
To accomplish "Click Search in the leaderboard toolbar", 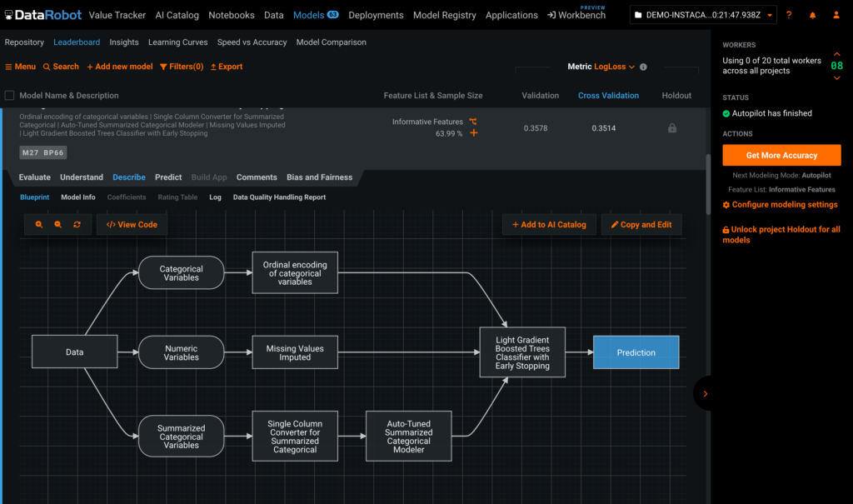I will (61, 67).
